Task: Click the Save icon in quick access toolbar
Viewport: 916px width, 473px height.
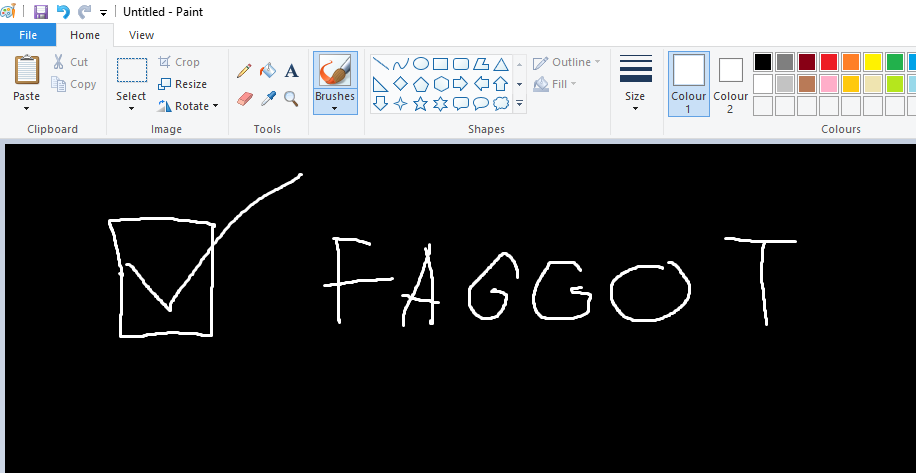Action: (41, 12)
